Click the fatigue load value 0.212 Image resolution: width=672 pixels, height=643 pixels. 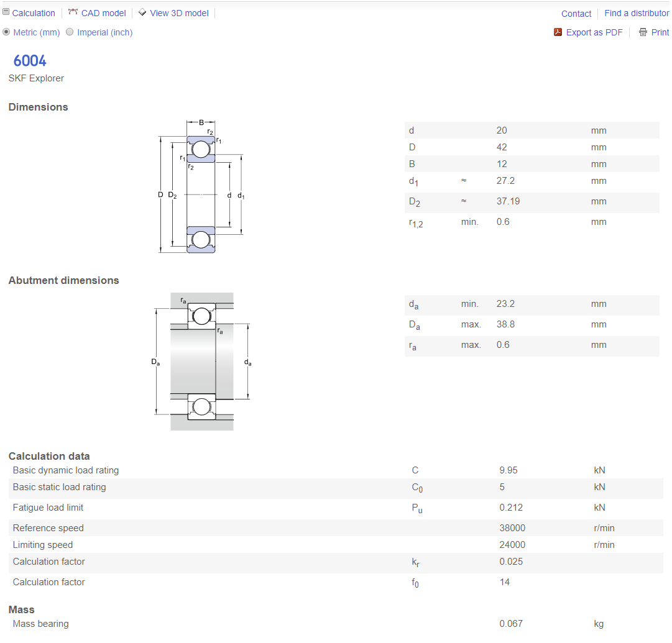tap(511, 508)
